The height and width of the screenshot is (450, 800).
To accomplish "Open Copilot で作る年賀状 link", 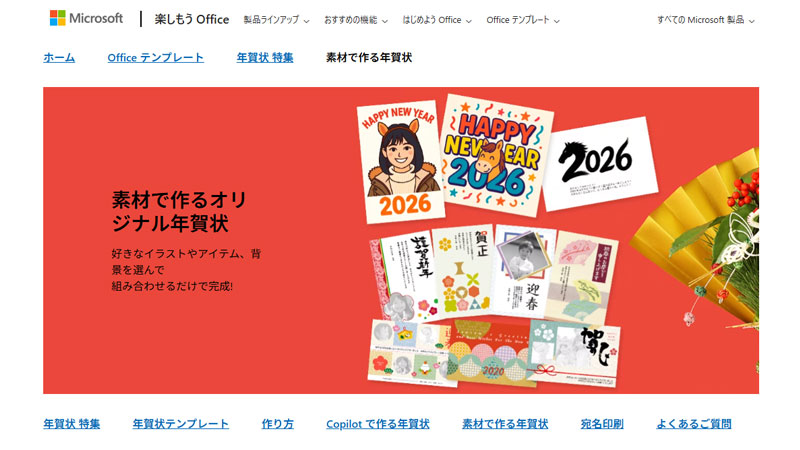I will 378,424.
